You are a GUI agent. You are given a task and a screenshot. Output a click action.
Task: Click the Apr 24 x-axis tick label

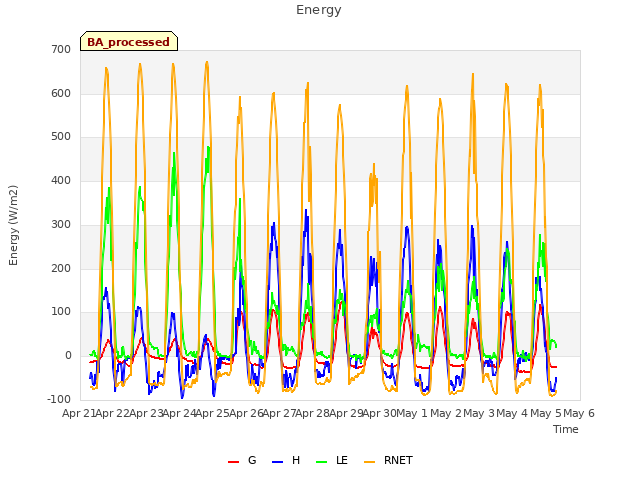pos(179,413)
